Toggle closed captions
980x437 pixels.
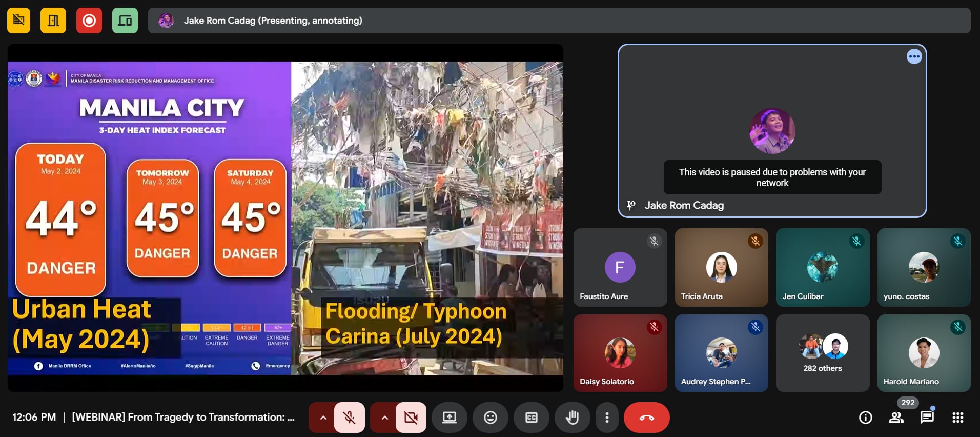coord(532,418)
